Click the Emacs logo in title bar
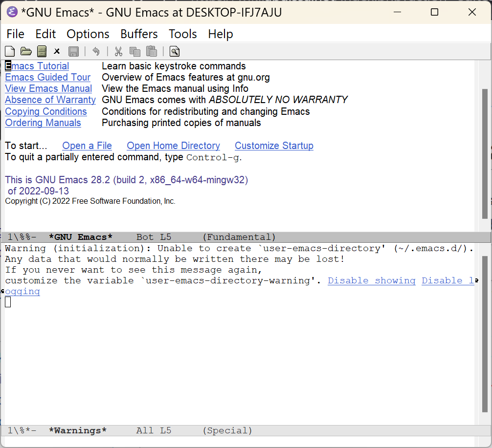The image size is (492, 448). (x=12, y=12)
